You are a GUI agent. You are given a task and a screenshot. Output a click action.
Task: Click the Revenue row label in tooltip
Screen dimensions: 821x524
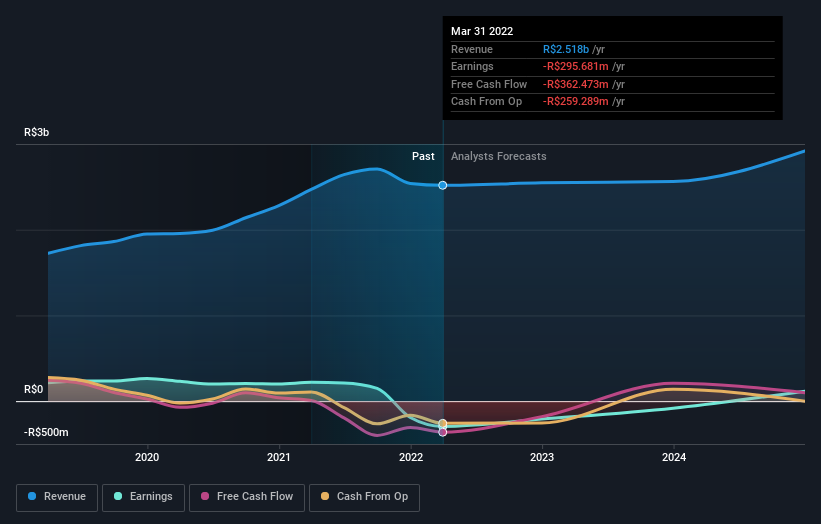pyautogui.click(x=472, y=49)
